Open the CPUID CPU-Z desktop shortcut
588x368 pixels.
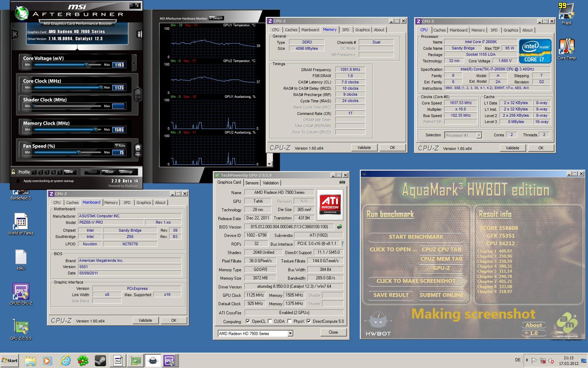tap(21, 294)
